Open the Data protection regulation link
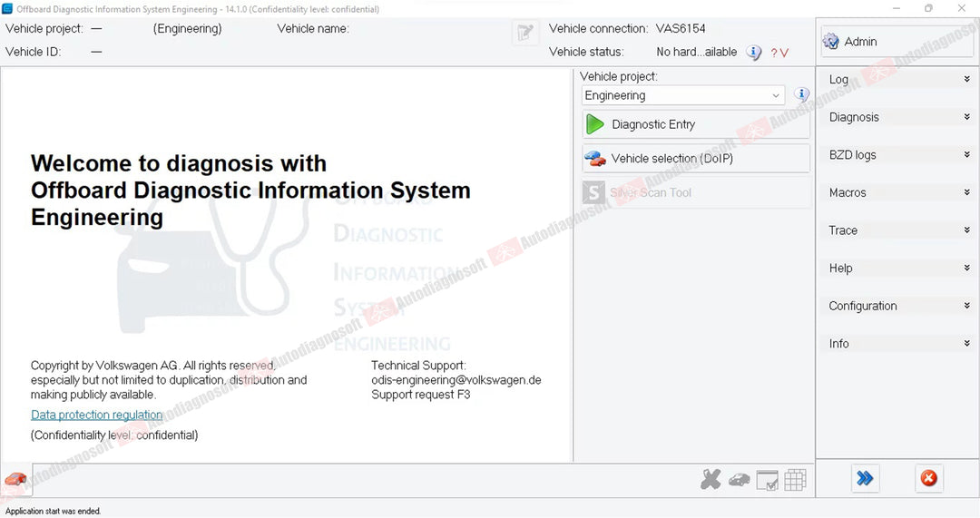Screen dimensions: 980x518 pyautogui.click(x=97, y=415)
